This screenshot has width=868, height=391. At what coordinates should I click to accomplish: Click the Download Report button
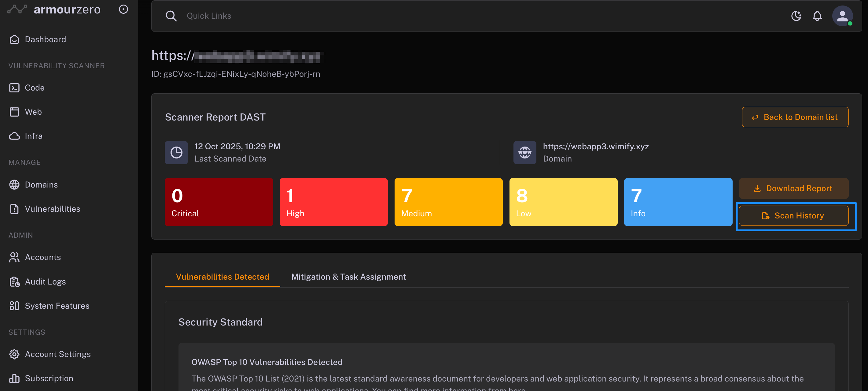(x=793, y=188)
